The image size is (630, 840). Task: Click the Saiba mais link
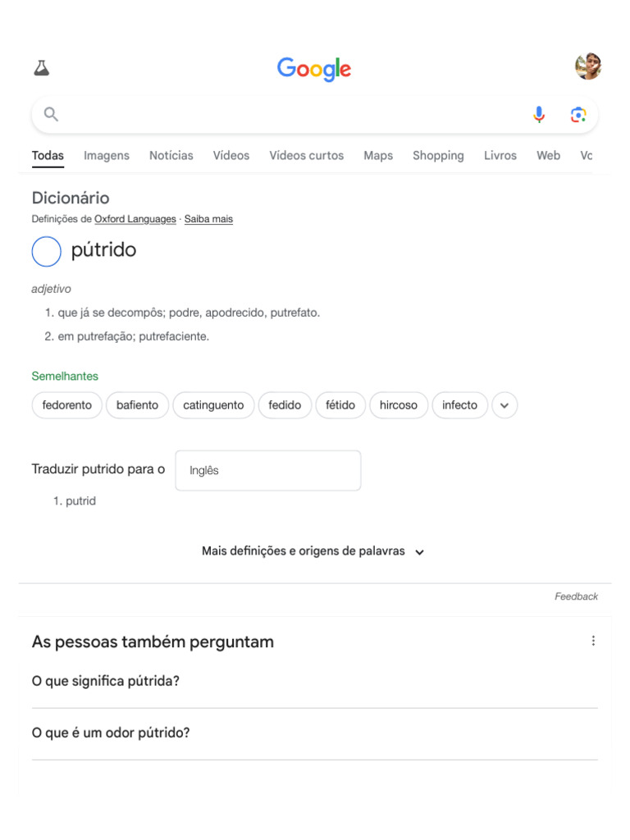coord(208,219)
